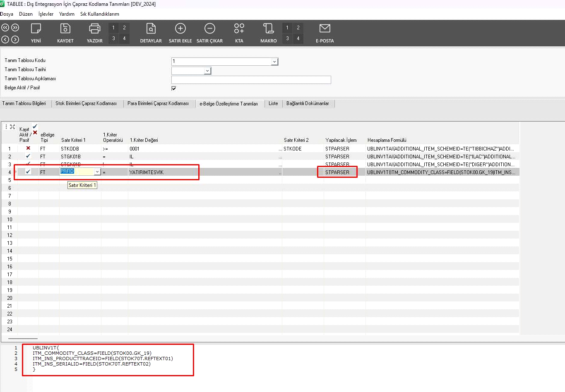Click the Tanım Tablosu Açıklaması text field

point(251,80)
